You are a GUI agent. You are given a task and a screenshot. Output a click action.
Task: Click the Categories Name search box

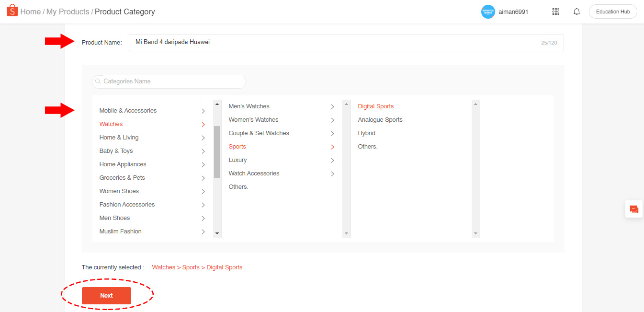click(x=169, y=81)
